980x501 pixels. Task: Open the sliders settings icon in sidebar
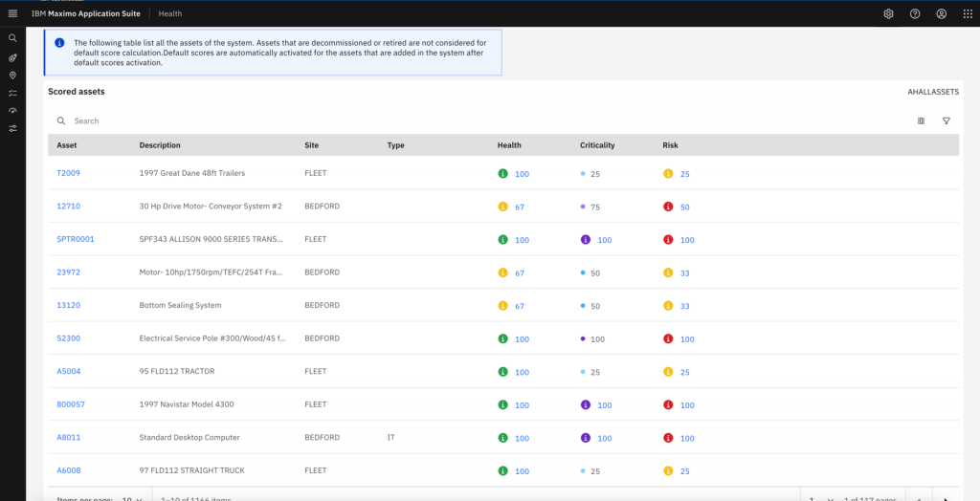coord(12,128)
